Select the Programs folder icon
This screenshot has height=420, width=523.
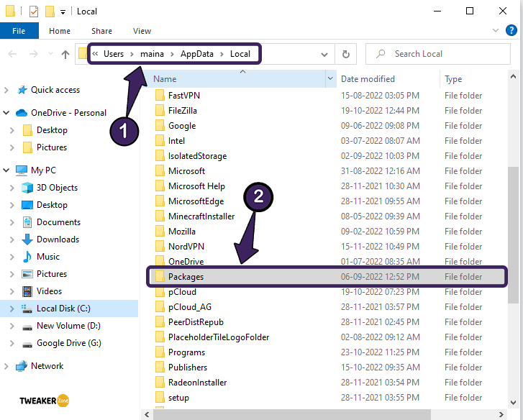tap(160, 352)
